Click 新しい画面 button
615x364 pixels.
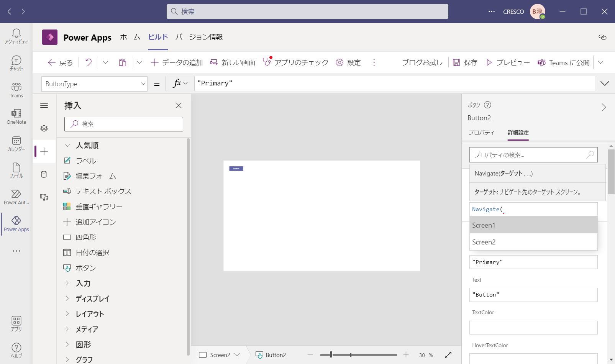(x=233, y=62)
